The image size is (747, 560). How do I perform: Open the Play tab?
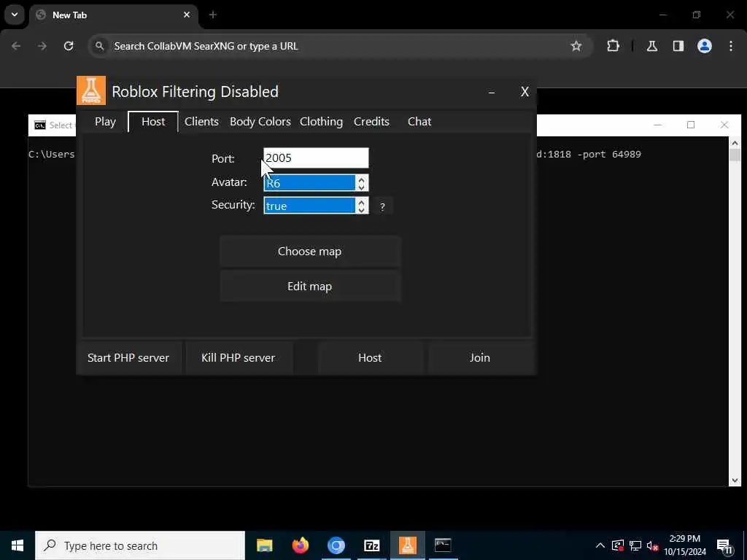coord(105,122)
